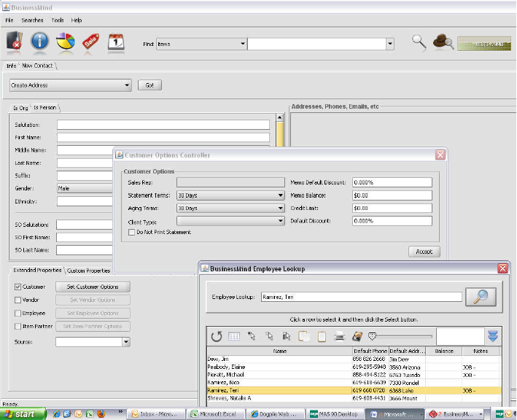Image resolution: width=517 pixels, height=420 pixels.
Task: Select the Ramirez, Teri row
Action: coord(354,391)
